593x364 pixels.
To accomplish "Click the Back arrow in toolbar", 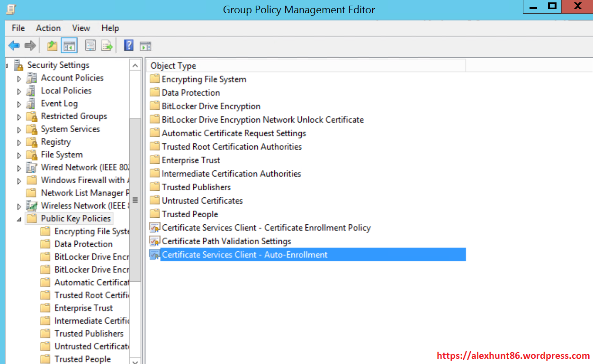I will [14, 46].
